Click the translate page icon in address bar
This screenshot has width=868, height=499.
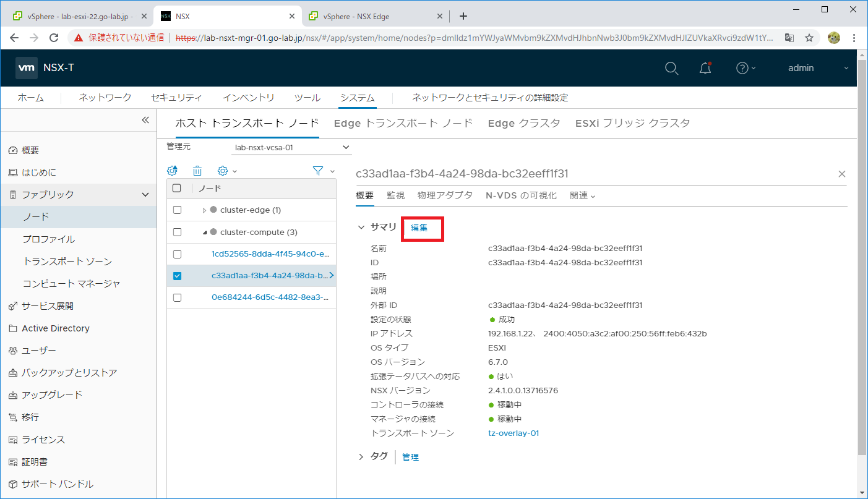[789, 38]
